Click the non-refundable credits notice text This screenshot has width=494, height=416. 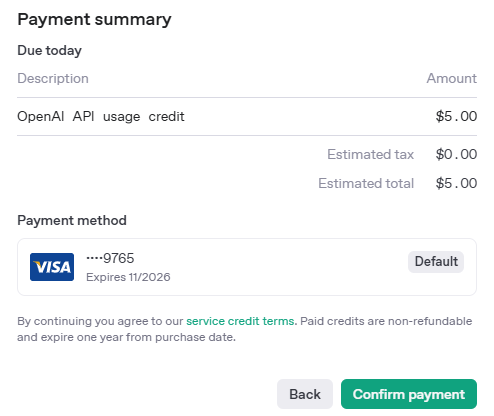[386, 321]
